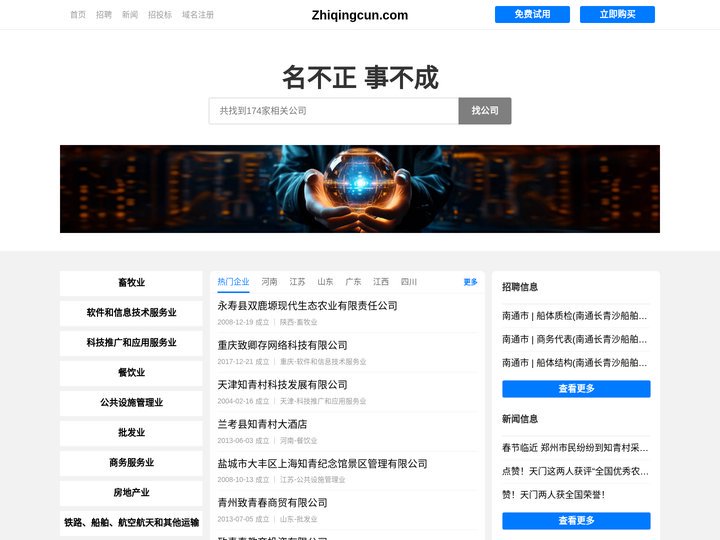
Task: Click the 山东-批发业 tag
Action: coord(298,519)
